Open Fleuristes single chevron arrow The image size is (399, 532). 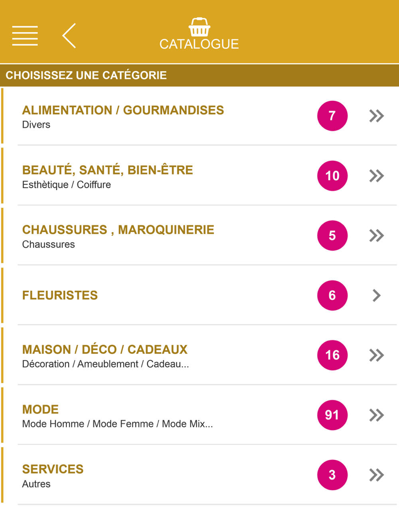tap(377, 295)
